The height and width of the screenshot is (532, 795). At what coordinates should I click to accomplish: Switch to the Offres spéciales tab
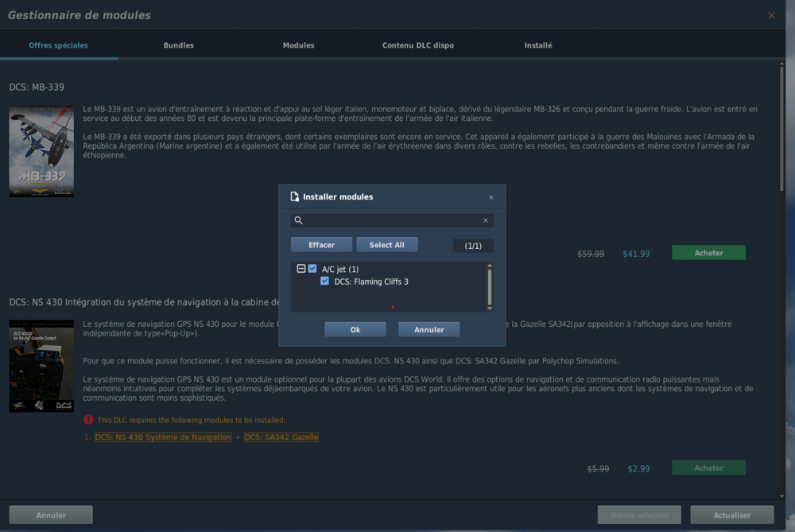(x=59, y=45)
